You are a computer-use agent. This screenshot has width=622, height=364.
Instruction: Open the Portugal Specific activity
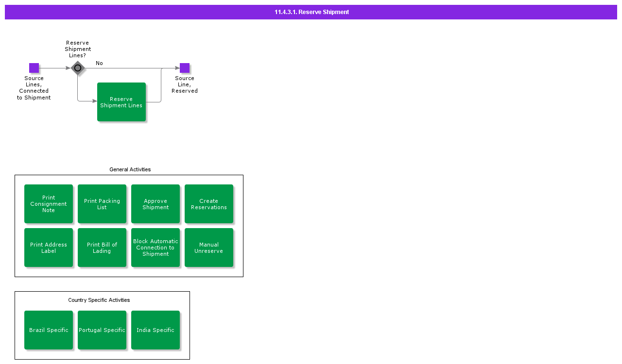tap(102, 330)
